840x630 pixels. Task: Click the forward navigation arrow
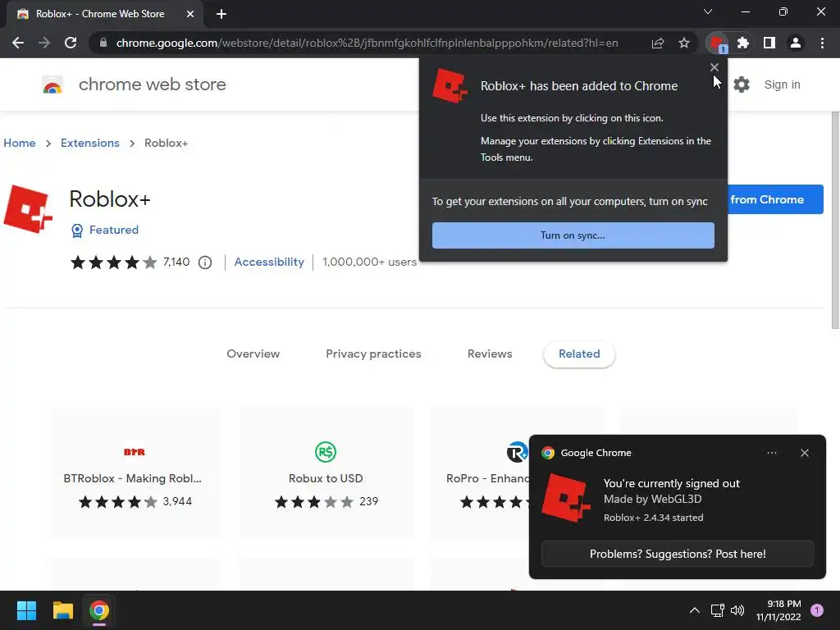pos(44,43)
